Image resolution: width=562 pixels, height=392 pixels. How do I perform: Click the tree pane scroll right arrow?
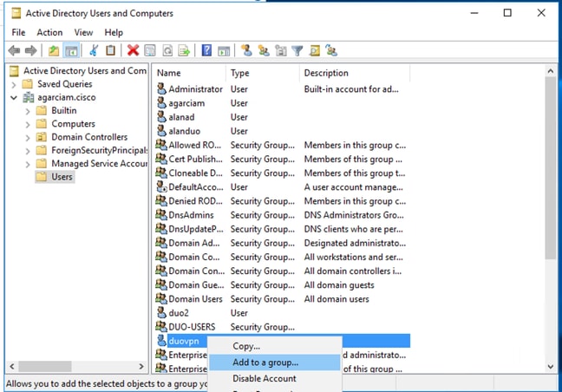[x=141, y=366]
